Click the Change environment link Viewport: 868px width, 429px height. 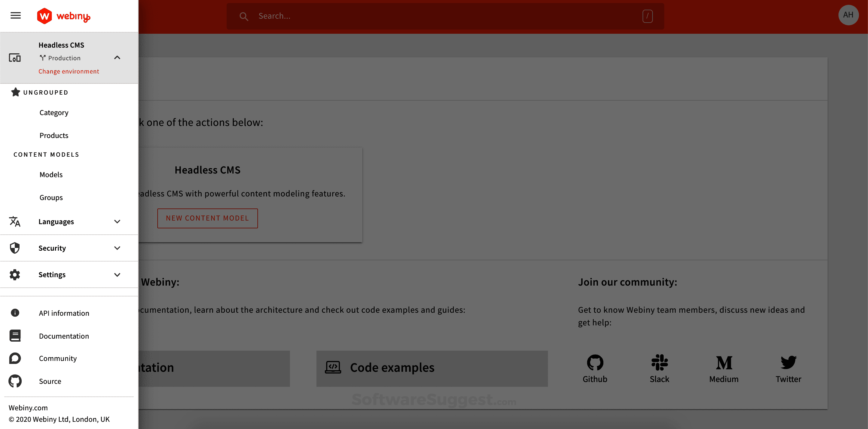click(68, 71)
